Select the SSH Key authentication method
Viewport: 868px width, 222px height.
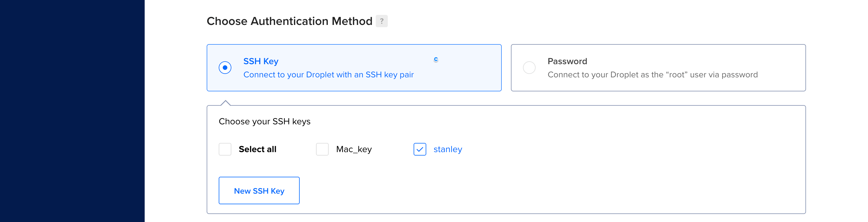point(354,67)
